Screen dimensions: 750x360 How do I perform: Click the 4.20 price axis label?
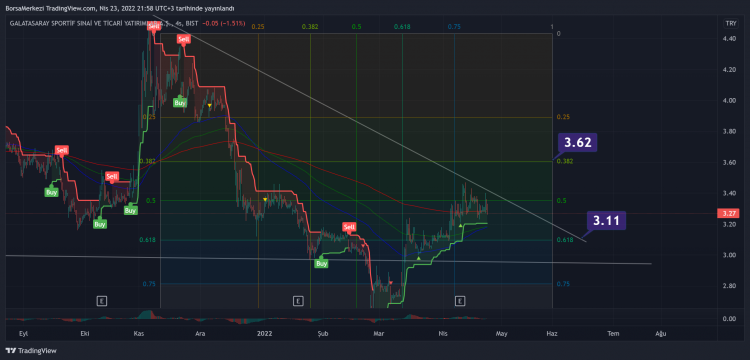pos(729,70)
